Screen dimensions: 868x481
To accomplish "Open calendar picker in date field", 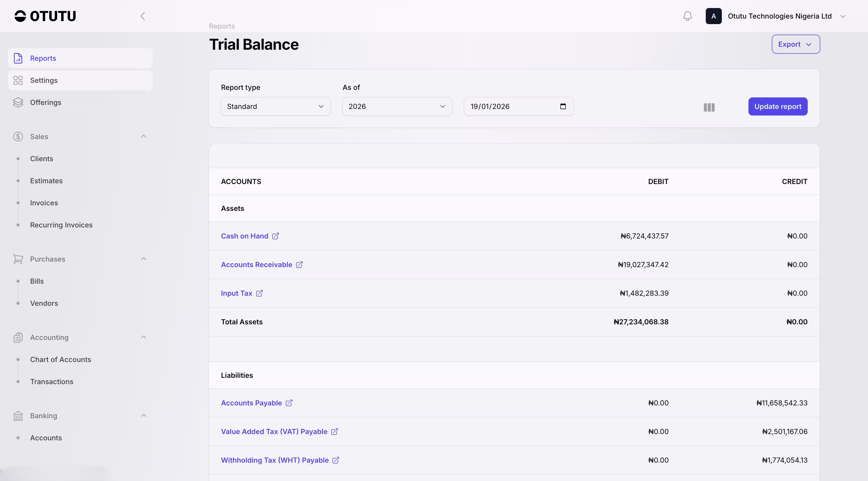I will (563, 106).
